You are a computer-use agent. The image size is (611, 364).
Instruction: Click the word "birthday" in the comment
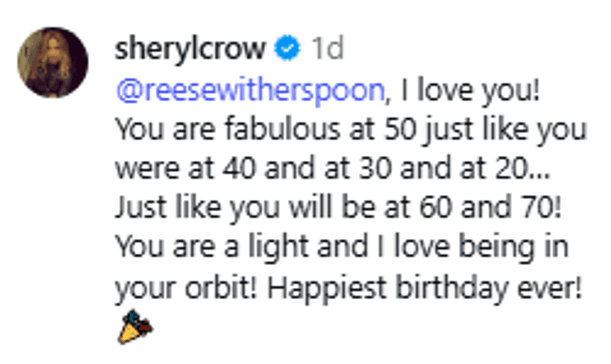(x=455, y=287)
